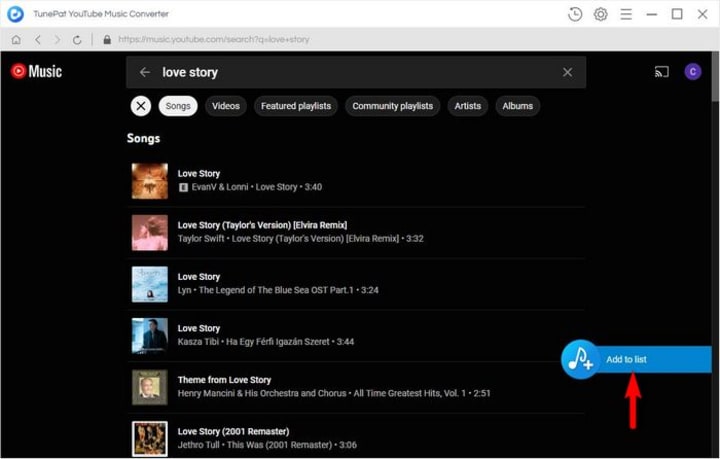Image resolution: width=720 pixels, height=459 pixels.
Task: Click the padlock security icon
Action: pos(107,40)
